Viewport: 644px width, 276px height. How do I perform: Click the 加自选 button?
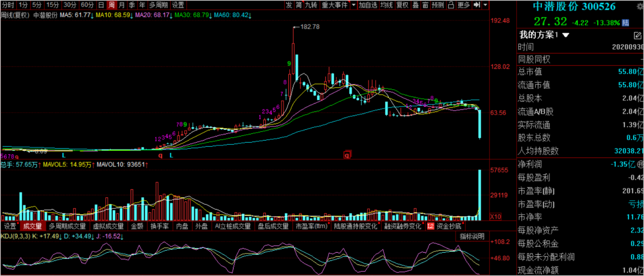pyautogui.click(x=368, y=5)
